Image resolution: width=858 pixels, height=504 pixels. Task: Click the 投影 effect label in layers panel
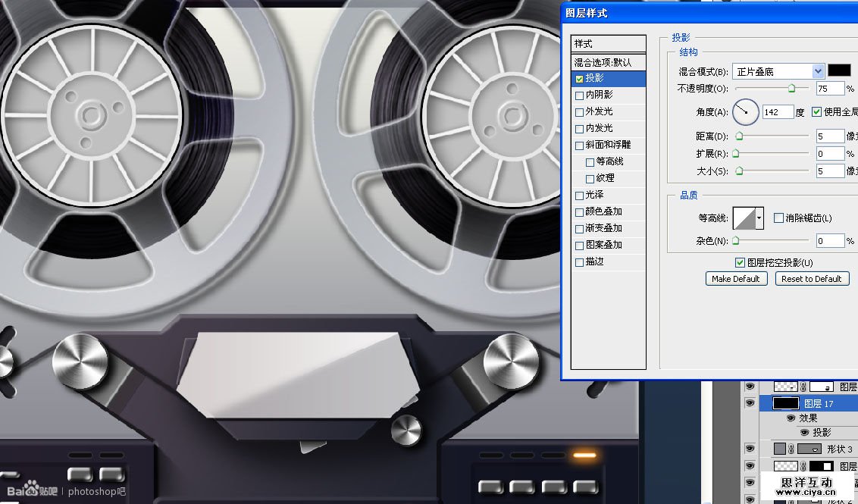coord(822,432)
